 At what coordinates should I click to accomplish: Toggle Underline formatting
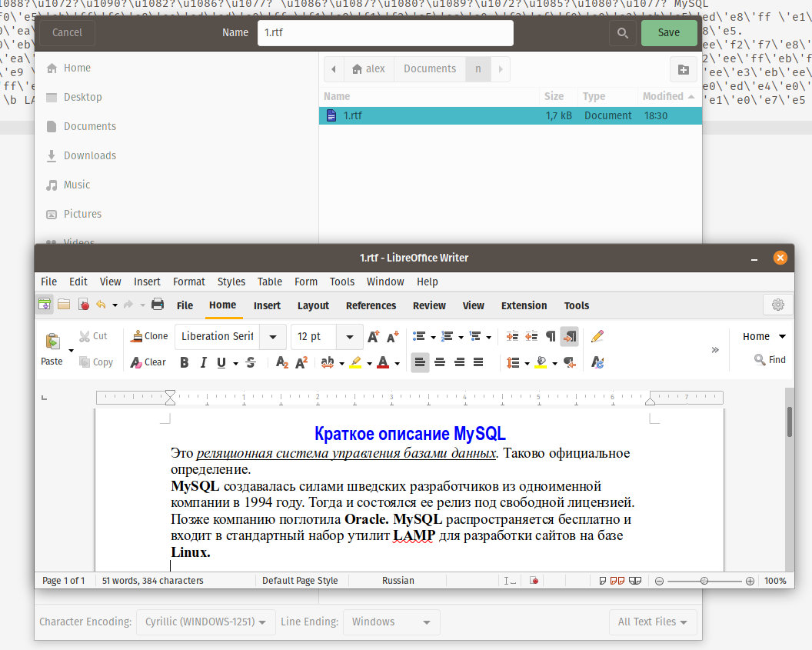[x=221, y=362]
